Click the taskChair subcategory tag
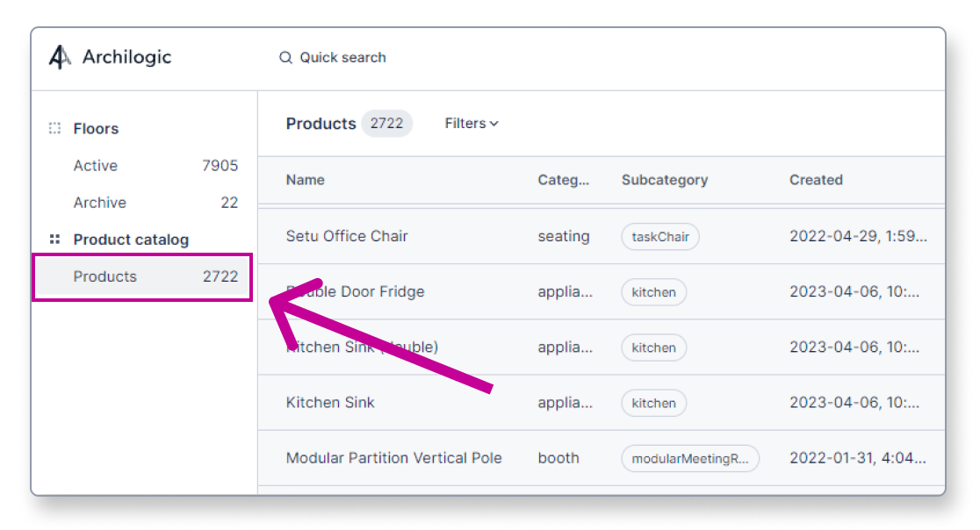 [x=659, y=236]
